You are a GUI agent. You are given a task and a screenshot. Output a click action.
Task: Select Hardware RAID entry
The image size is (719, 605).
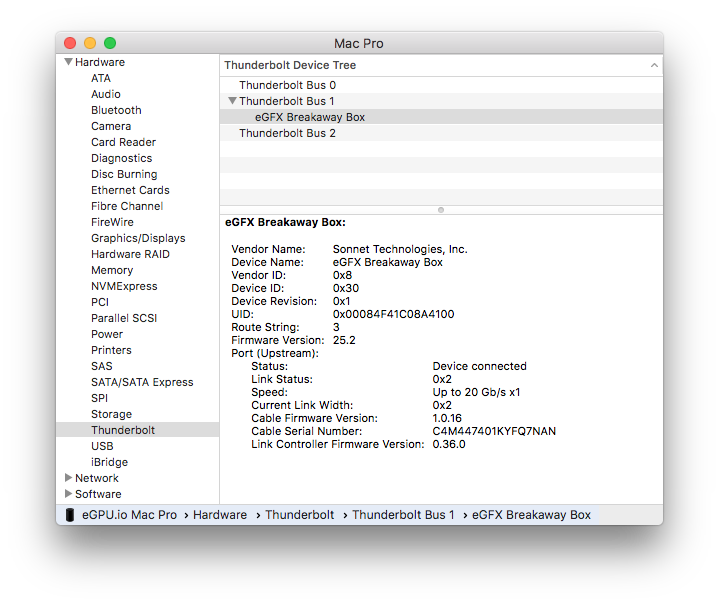tap(130, 254)
